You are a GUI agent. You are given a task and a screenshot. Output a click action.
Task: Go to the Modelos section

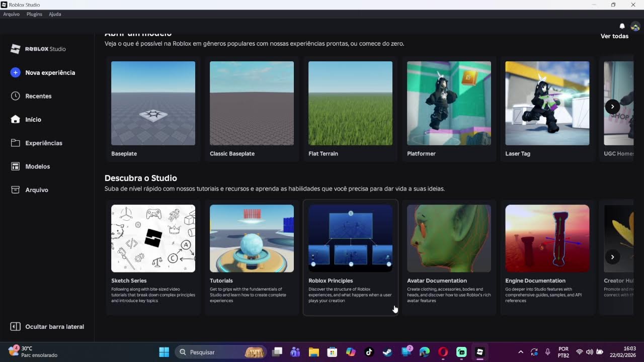click(38, 166)
